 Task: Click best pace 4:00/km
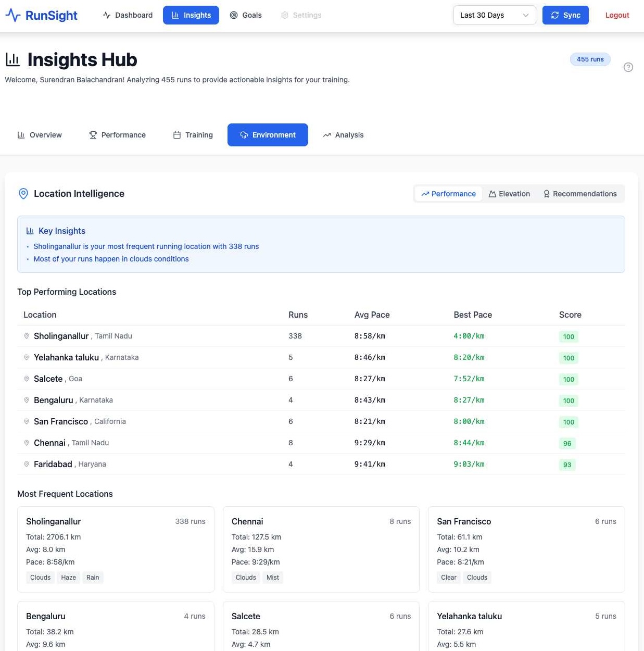click(469, 336)
